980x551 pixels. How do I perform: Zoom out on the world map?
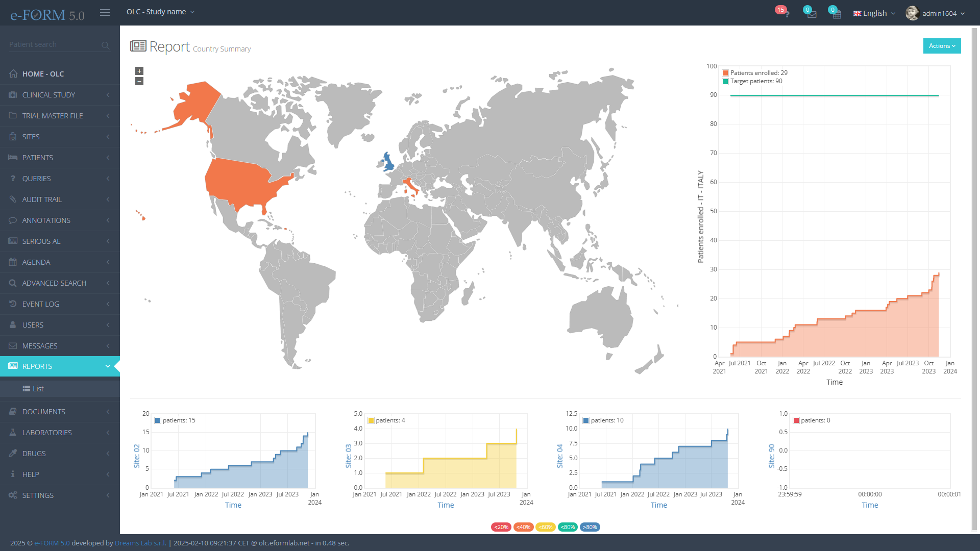(x=139, y=81)
